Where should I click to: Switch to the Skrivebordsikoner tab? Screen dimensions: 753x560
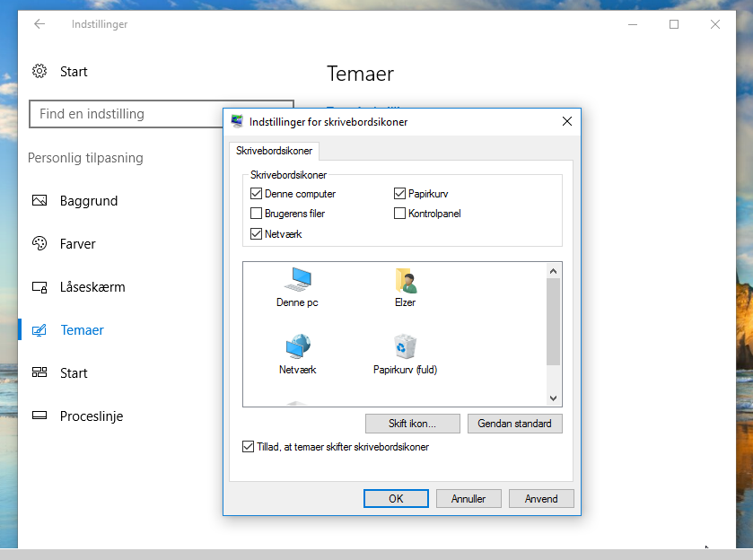(275, 151)
